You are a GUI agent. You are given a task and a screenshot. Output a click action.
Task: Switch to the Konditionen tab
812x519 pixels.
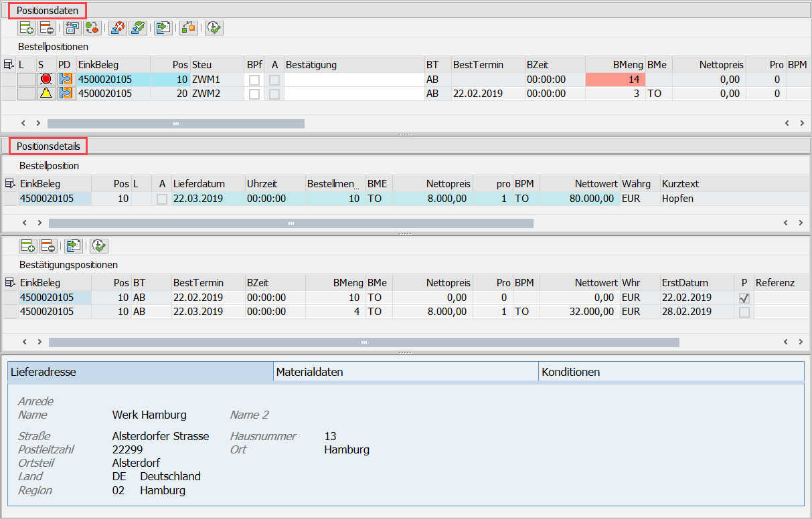pos(671,372)
